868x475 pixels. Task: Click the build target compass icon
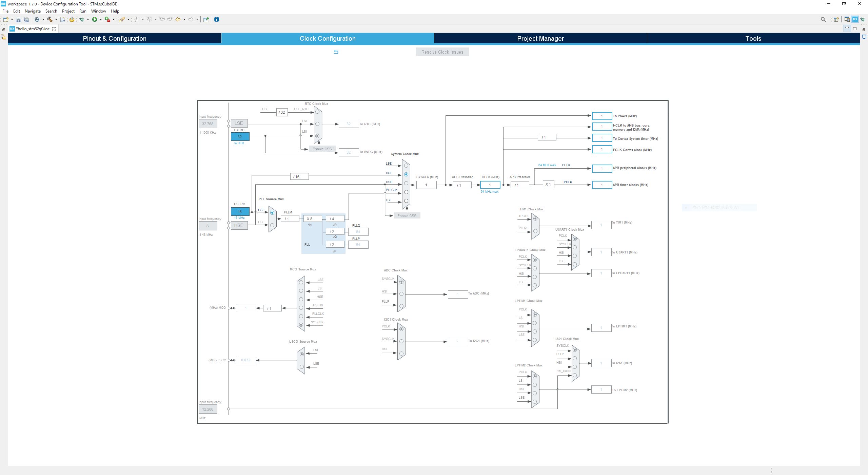[x=37, y=19]
